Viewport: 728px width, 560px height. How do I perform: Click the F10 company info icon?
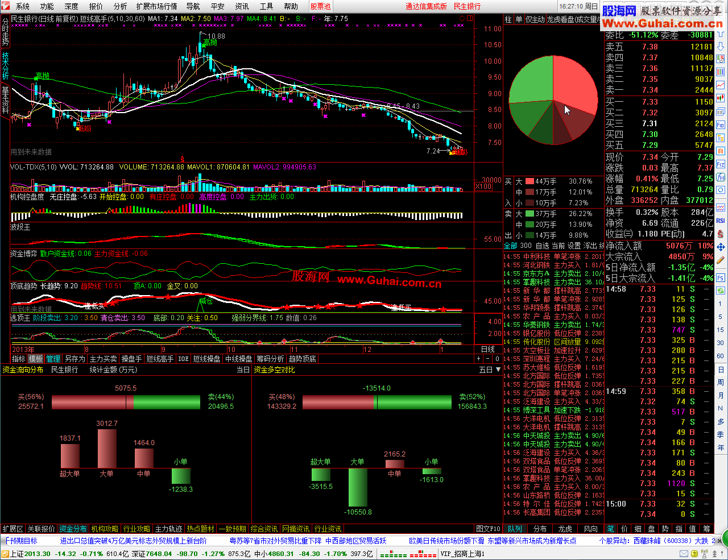pyautogui.click(x=721, y=125)
